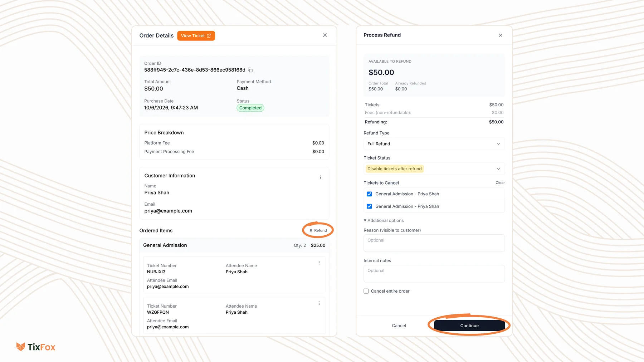The image size is (644, 362).
Task: Open the Refund Type dropdown
Action: [434, 144]
